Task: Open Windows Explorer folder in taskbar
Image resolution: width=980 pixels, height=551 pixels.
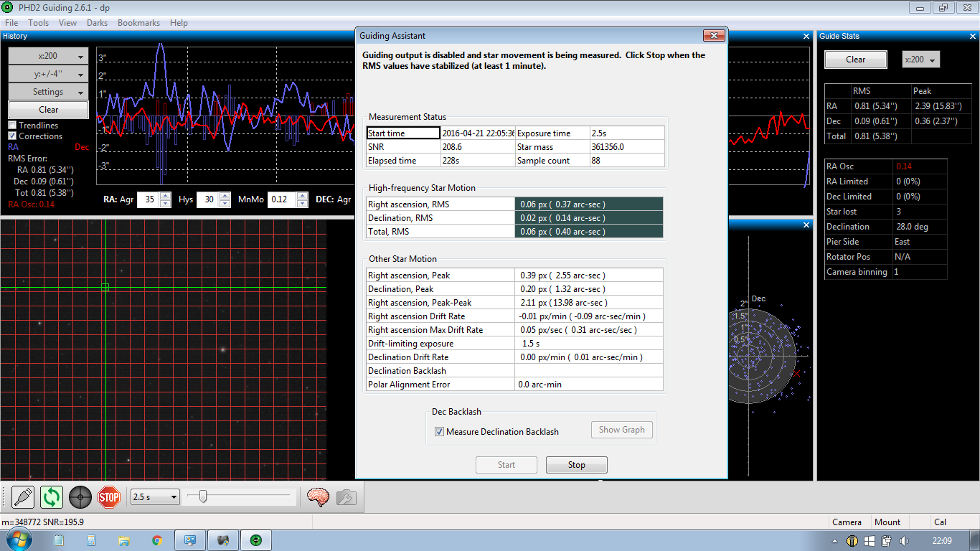Action: click(124, 540)
